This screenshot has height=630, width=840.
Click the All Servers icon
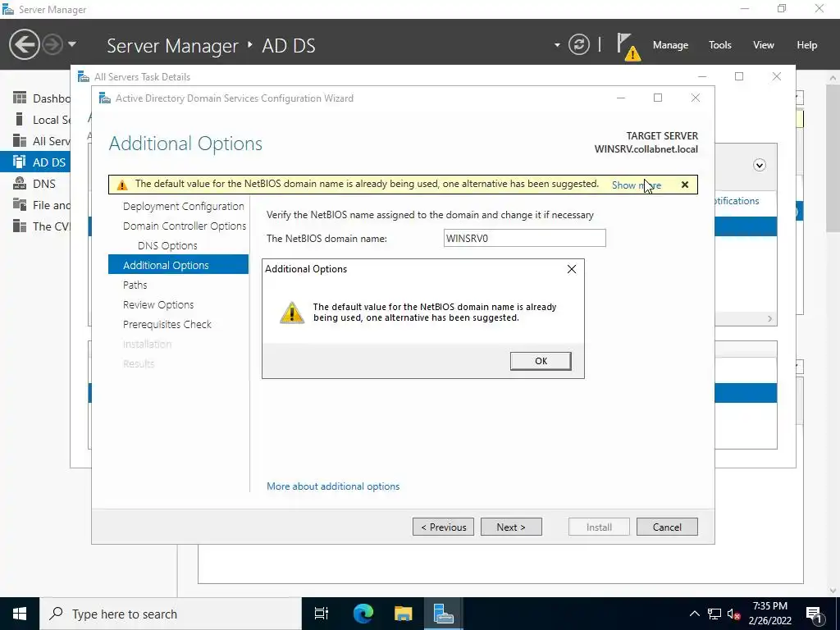pos(20,140)
